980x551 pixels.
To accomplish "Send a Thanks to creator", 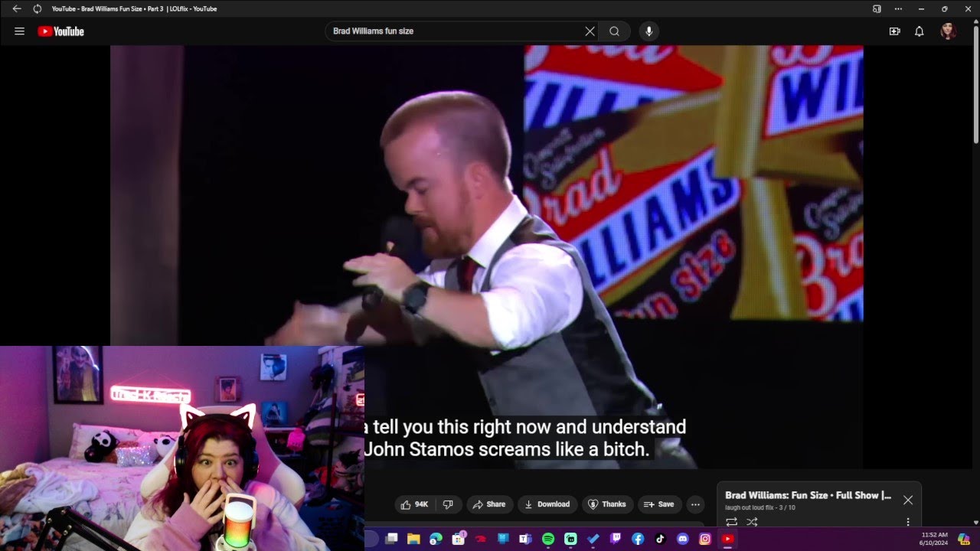I will pos(606,504).
